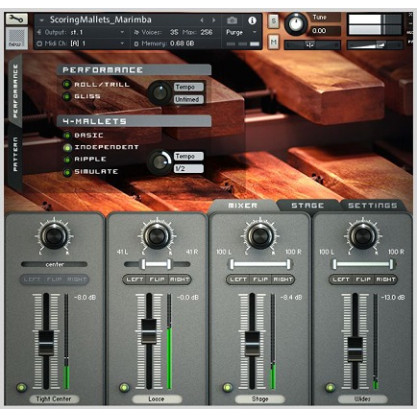Click RIGHT on the Wider channel
Viewport: 417px width, 418px height.
click(x=385, y=279)
